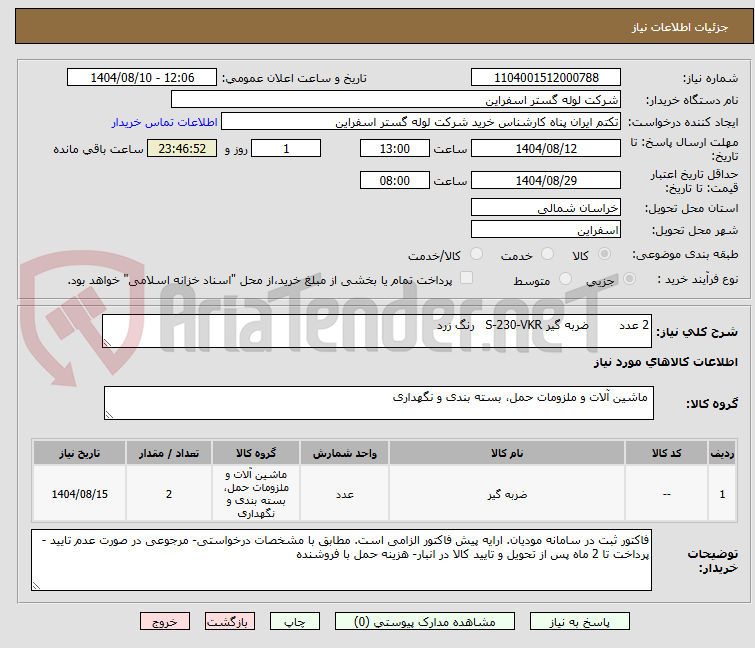This screenshot has width=755, height=648.
Task: Click the remaining days field showing 1
Action: pyautogui.click(x=286, y=148)
